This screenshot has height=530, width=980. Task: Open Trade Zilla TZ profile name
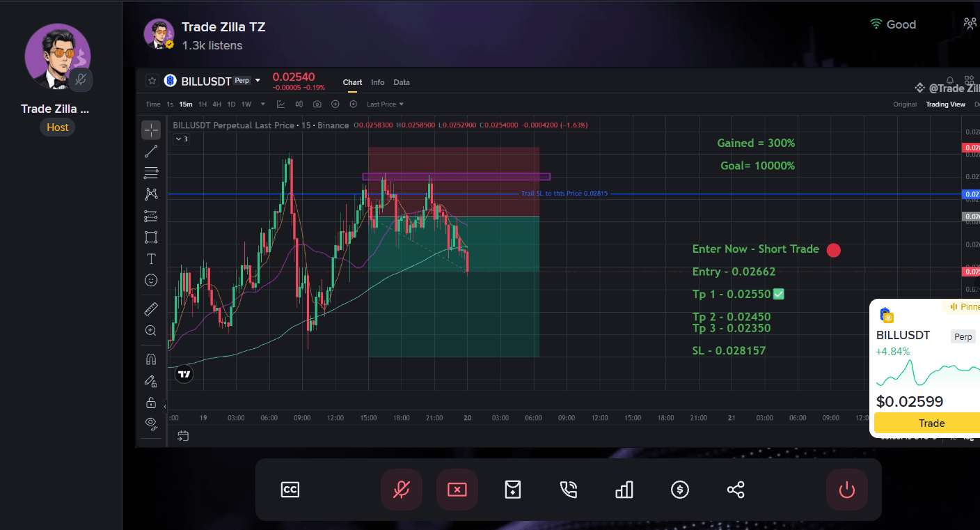click(x=223, y=27)
